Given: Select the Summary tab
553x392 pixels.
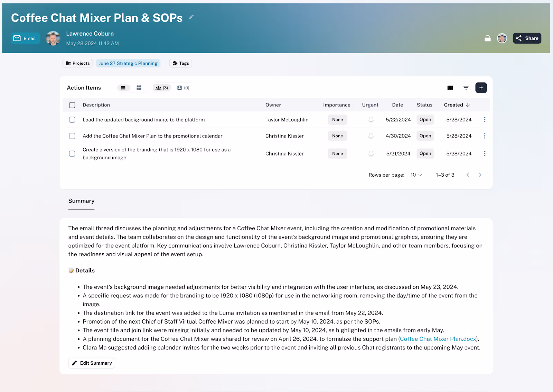Looking at the screenshot, I should (x=81, y=201).
